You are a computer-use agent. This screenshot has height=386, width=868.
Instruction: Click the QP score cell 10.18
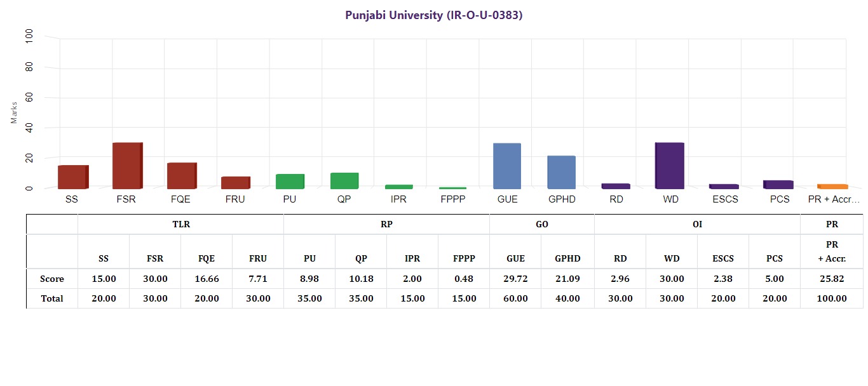coord(361,279)
